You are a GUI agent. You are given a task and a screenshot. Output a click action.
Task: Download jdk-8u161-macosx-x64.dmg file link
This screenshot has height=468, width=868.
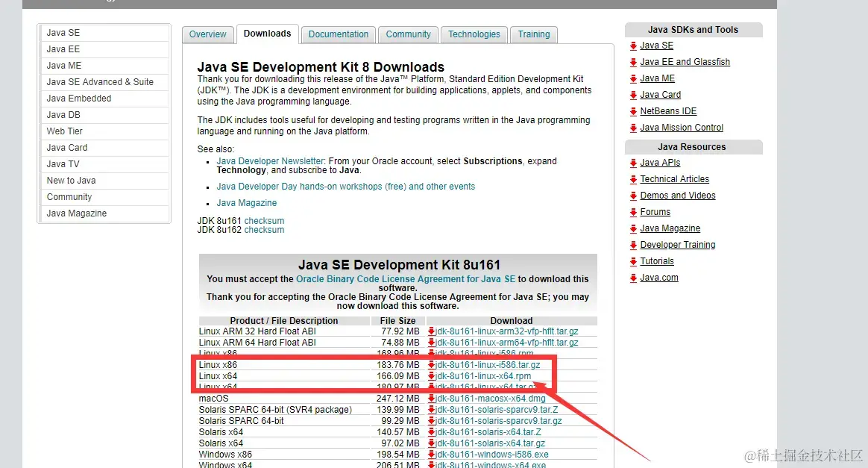[491, 399]
